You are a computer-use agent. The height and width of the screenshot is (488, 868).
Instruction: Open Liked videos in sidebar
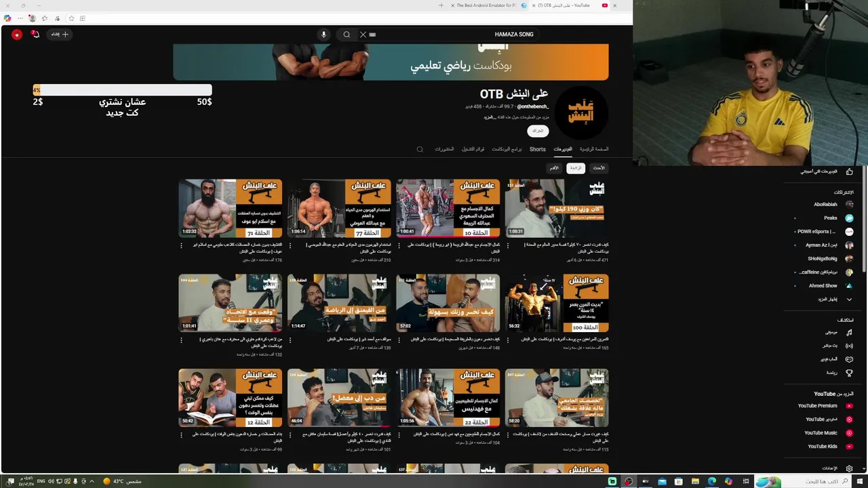coord(824,172)
